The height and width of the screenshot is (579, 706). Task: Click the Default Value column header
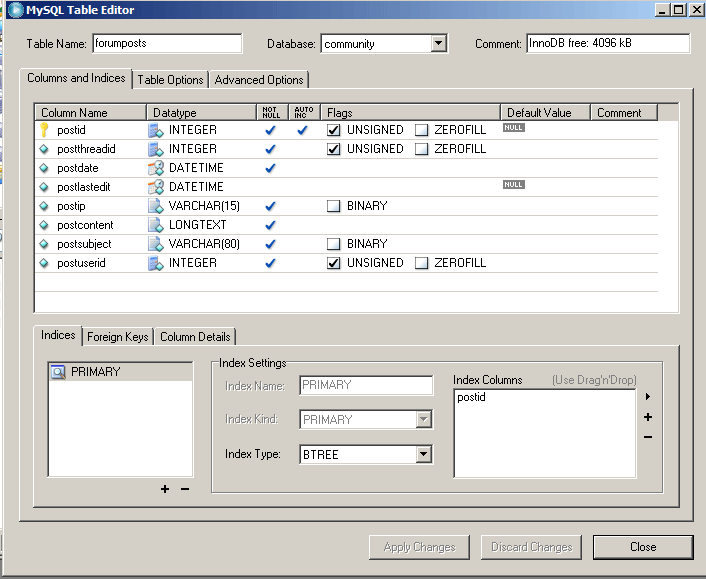(x=545, y=113)
